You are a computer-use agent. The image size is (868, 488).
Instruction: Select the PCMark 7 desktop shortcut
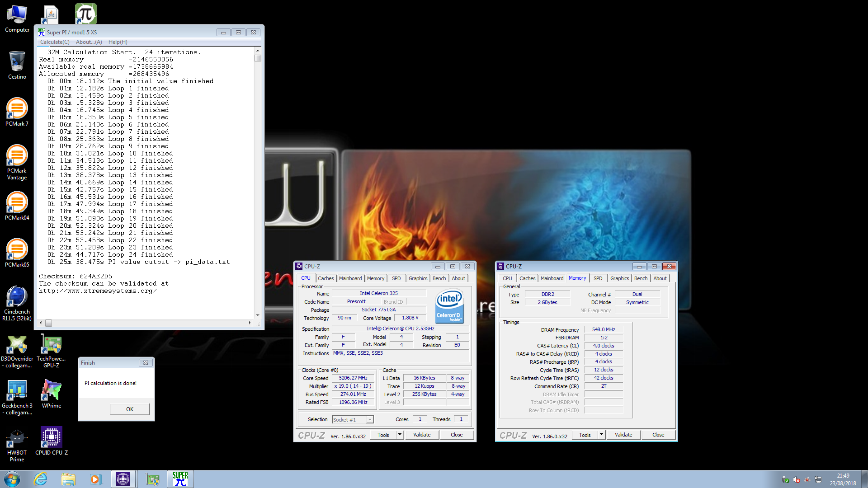click(17, 112)
